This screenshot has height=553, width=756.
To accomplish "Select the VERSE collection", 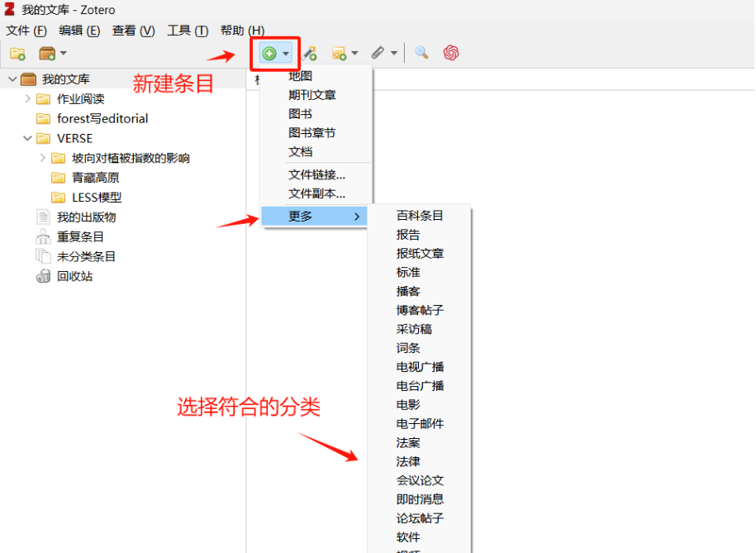I will point(74,139).
